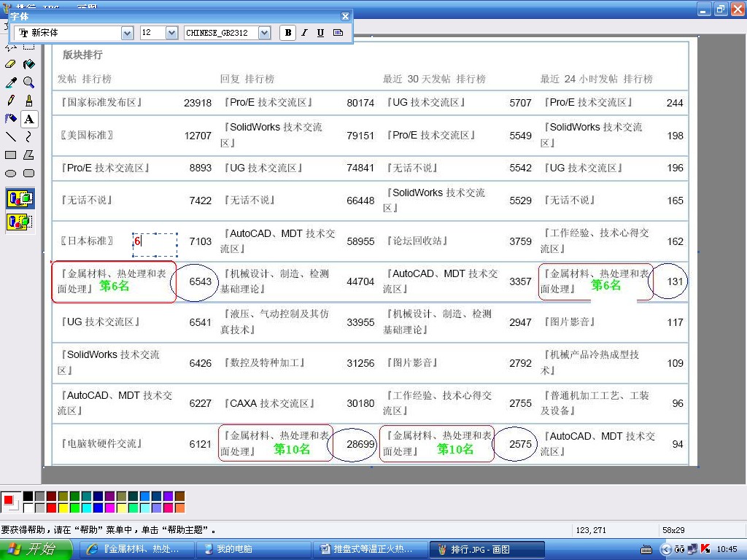This screenshot has width=747, height=560.
Task: Click the keyboard input language tray icon
Action: click(x=646, y=549)
